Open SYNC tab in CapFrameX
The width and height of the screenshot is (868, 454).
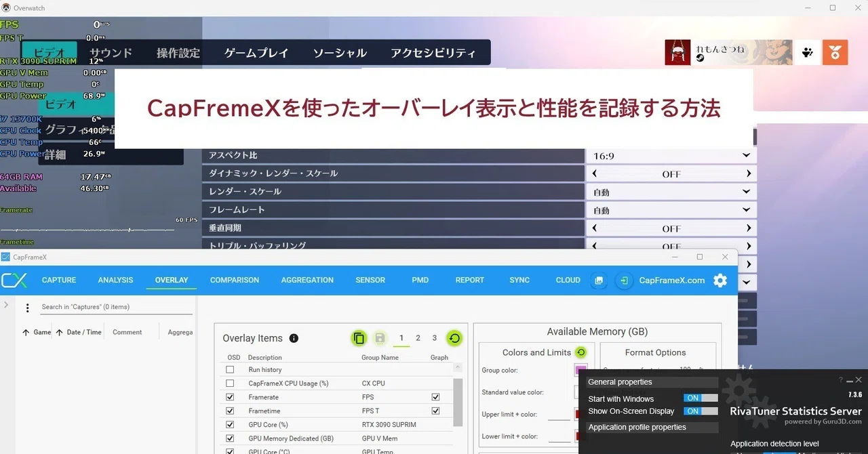point(519,281)
